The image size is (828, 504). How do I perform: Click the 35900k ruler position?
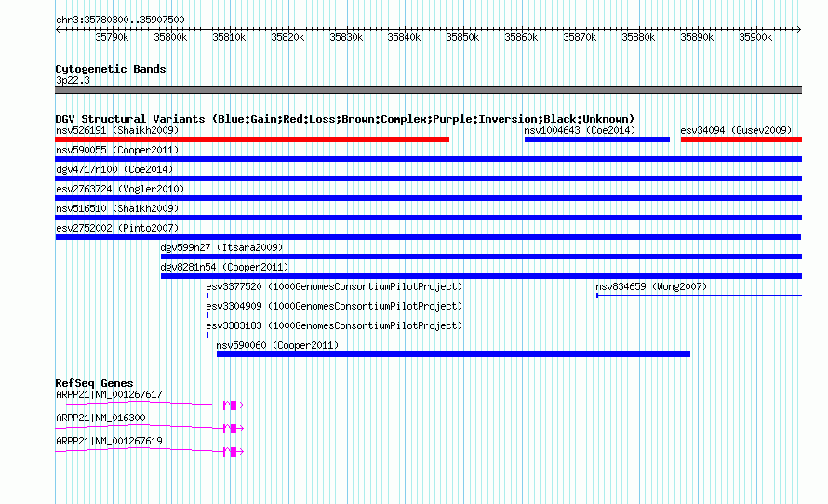pyautogui.click(x=755, y=37)
